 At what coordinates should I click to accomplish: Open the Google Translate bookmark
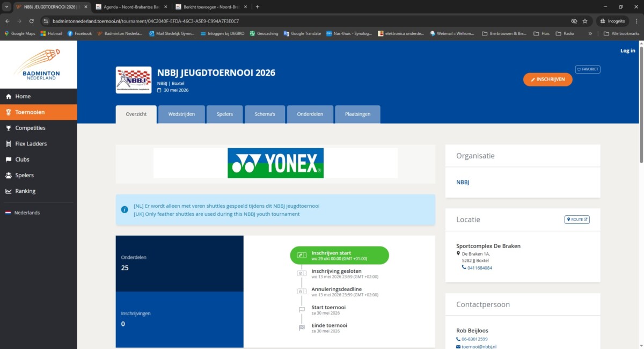pyautogui.click(x=302, y=33)
